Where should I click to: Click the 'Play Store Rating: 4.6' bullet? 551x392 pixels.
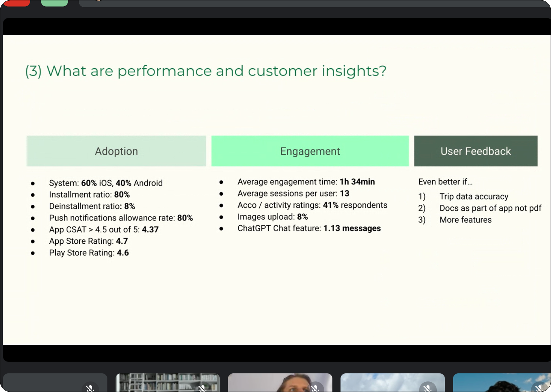[x=89, y=252]
